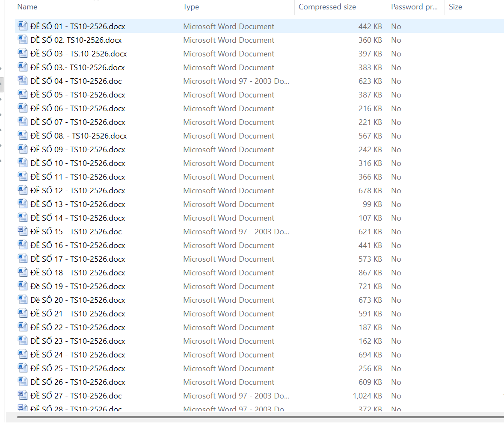Select the Word icon for ĐỀ SỐ 23
This screenshot has width=504, height=425.
point(23,341)
